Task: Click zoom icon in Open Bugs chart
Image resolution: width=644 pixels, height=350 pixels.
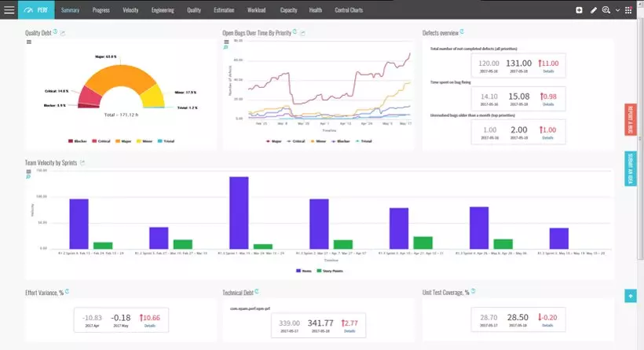Action: (x=225, y=48)
